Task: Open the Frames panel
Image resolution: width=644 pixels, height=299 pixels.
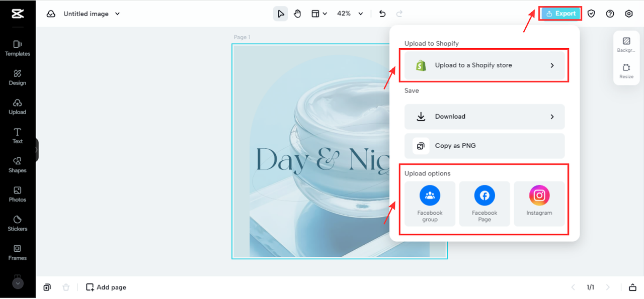Action: [x=18, y=252]
